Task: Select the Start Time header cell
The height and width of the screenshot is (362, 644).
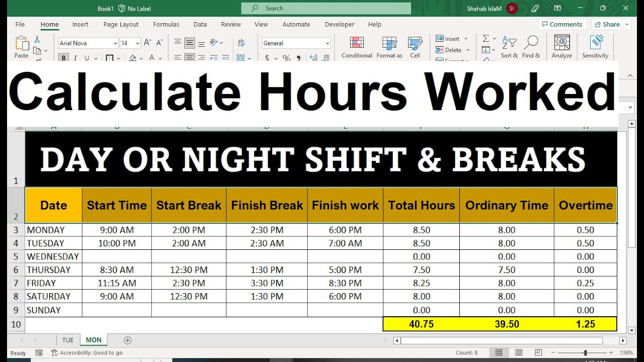Action: (x=117, y=205)
